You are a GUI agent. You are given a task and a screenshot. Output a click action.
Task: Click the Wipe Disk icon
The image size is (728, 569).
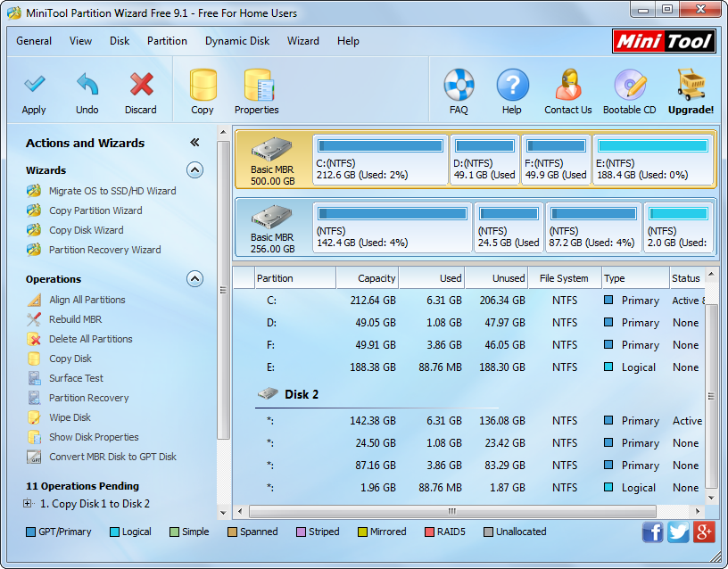34,417
